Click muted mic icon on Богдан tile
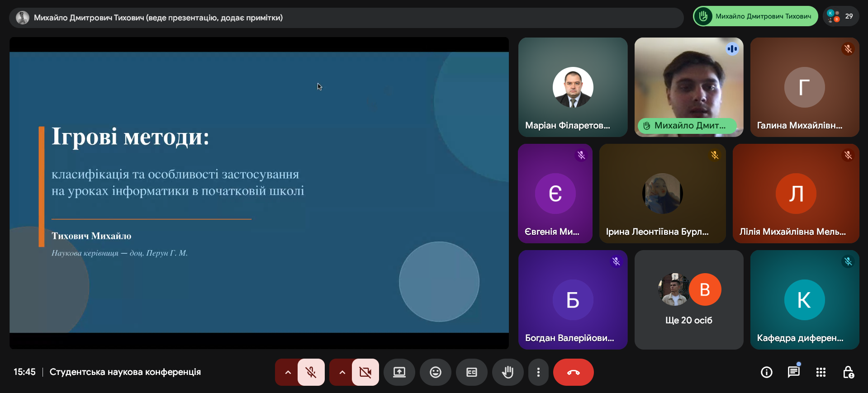 click(x=616, y=261)
